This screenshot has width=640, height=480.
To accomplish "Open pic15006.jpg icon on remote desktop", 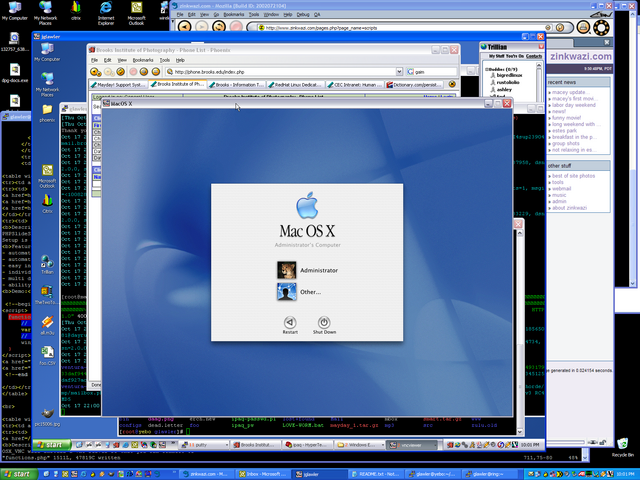I will point(47,417).
